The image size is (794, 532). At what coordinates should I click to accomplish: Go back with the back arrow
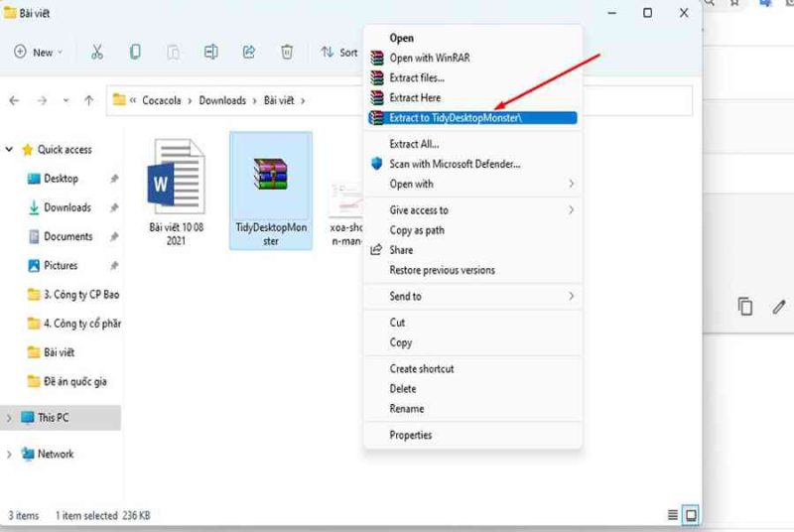15,100
